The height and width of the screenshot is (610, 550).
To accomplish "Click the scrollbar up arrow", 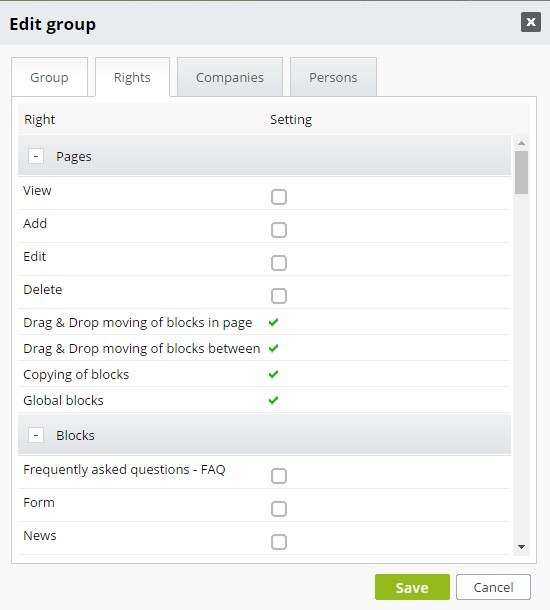I will [x=521, y=143].
